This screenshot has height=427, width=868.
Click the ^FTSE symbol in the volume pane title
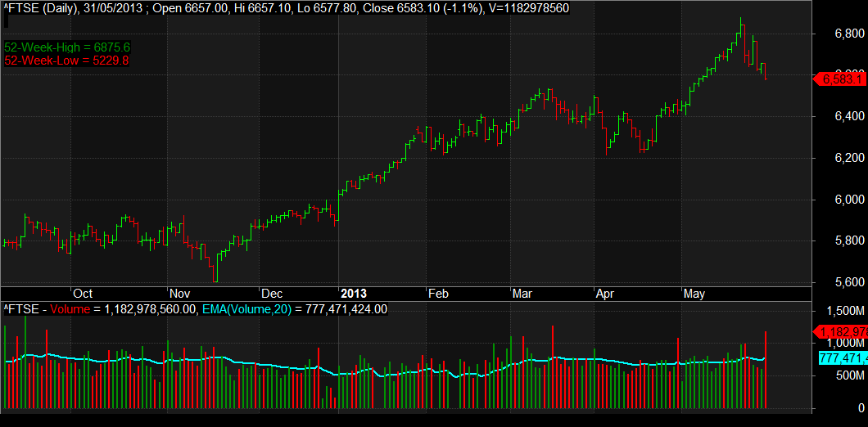21,308
